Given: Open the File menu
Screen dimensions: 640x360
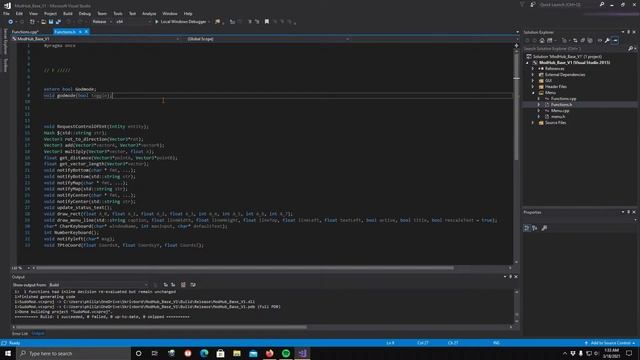Looking at the screenshot, I should tap(7, 13).
